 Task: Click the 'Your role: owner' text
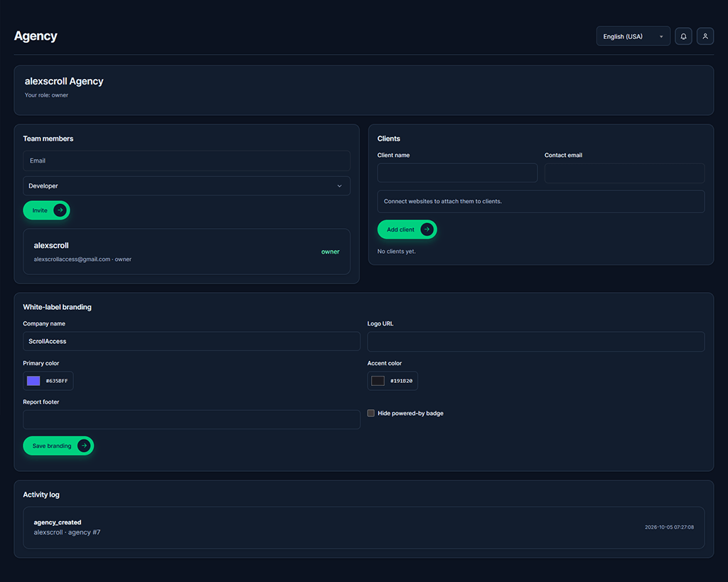[46, 95]
